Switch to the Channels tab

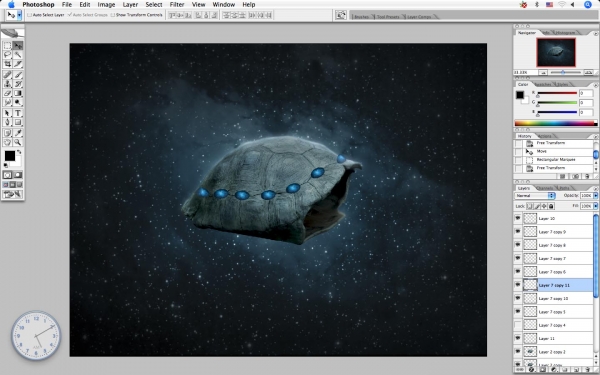coord(544,188)
